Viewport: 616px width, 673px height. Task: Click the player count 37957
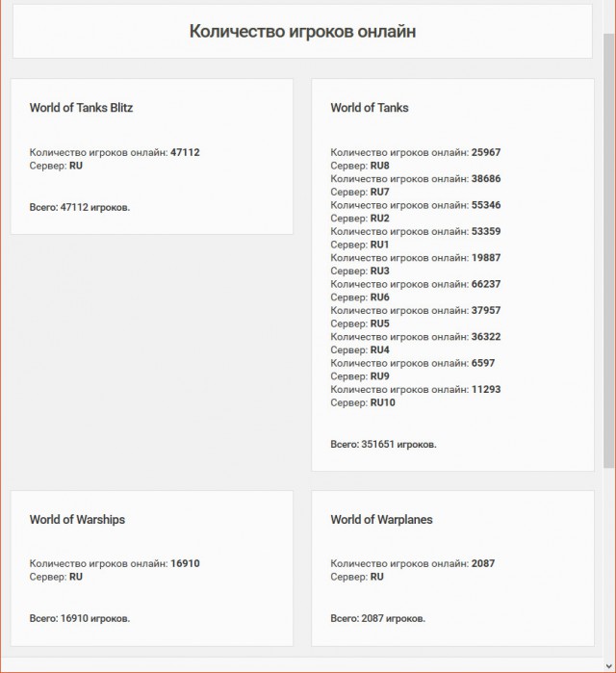486,310
